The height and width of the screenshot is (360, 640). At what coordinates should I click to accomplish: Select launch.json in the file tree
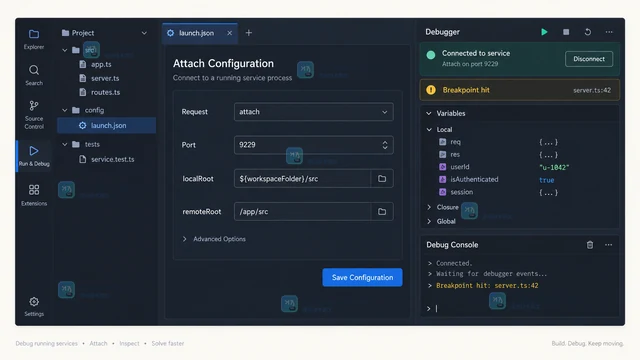(107, 125)
